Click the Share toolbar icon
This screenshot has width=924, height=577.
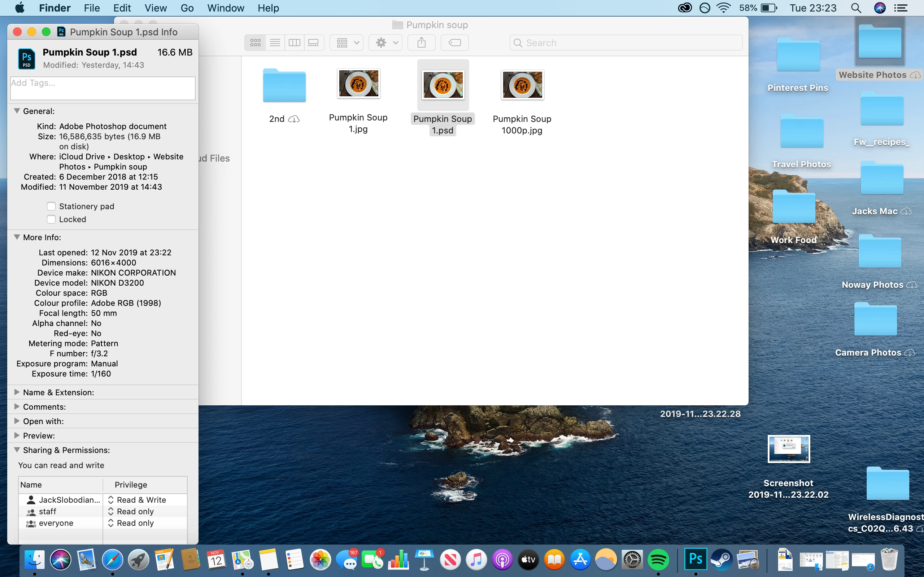(421, 42)
